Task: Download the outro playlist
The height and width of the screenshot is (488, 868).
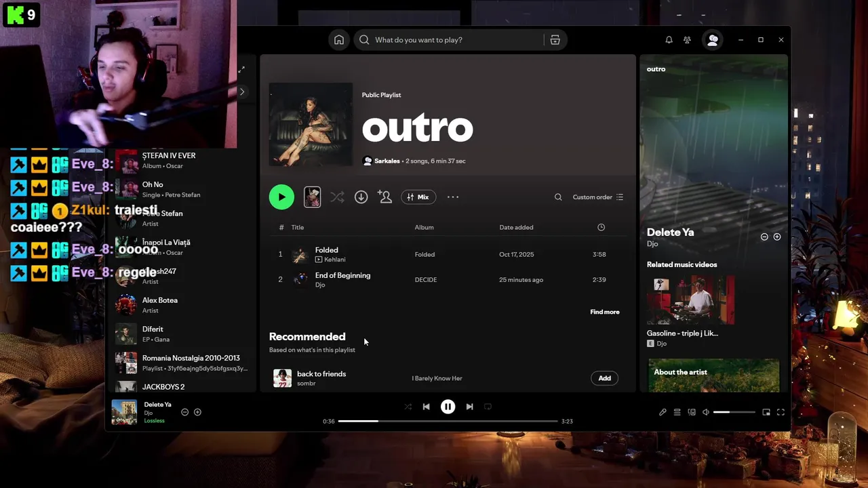Action: coord(361,197)
